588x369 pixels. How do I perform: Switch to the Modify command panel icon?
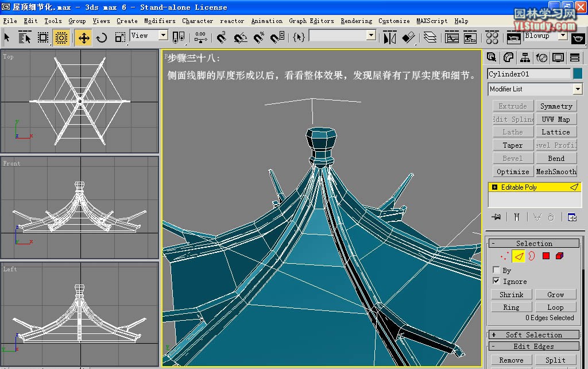tap(508, 57)
